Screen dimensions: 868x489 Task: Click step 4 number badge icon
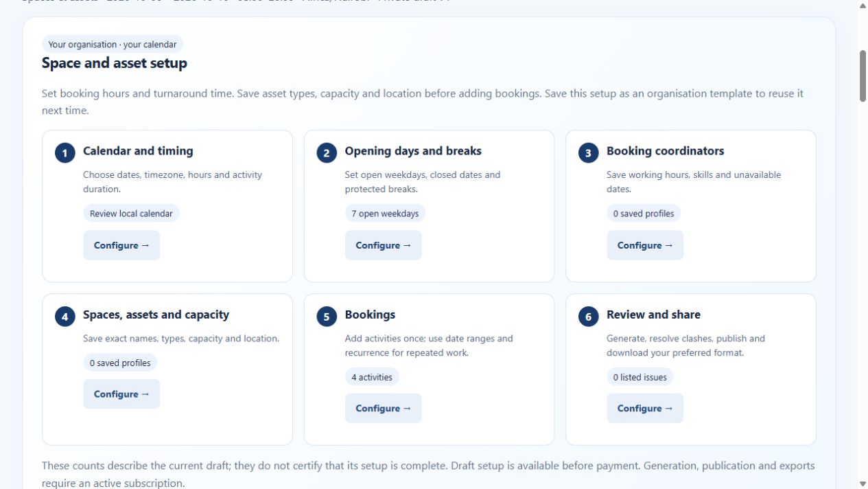pyautogui.click(x=65, y=317)
